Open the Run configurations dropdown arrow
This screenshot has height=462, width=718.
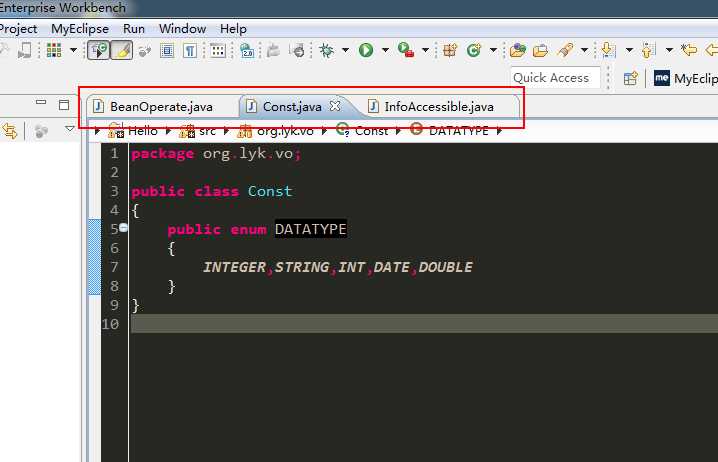[x=385, y=50]
